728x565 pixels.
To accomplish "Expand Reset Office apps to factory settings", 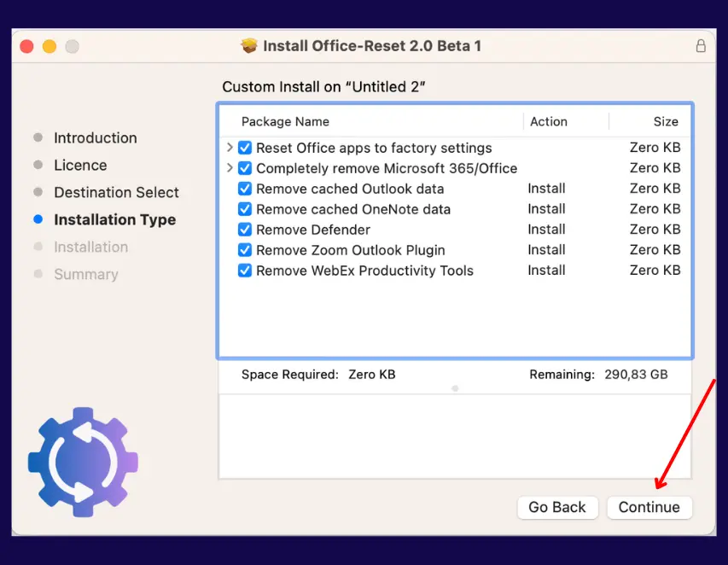I will (230, 148).
